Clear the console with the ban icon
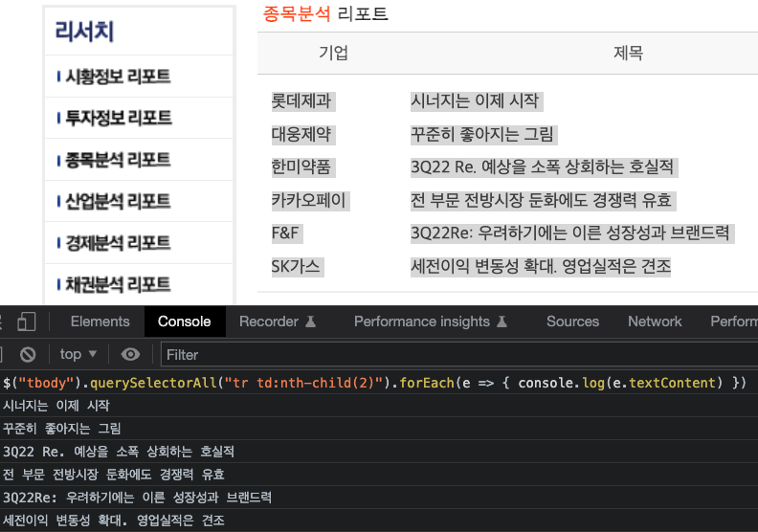The width and height of the screenshot is (758, 532). click(28, 355)
